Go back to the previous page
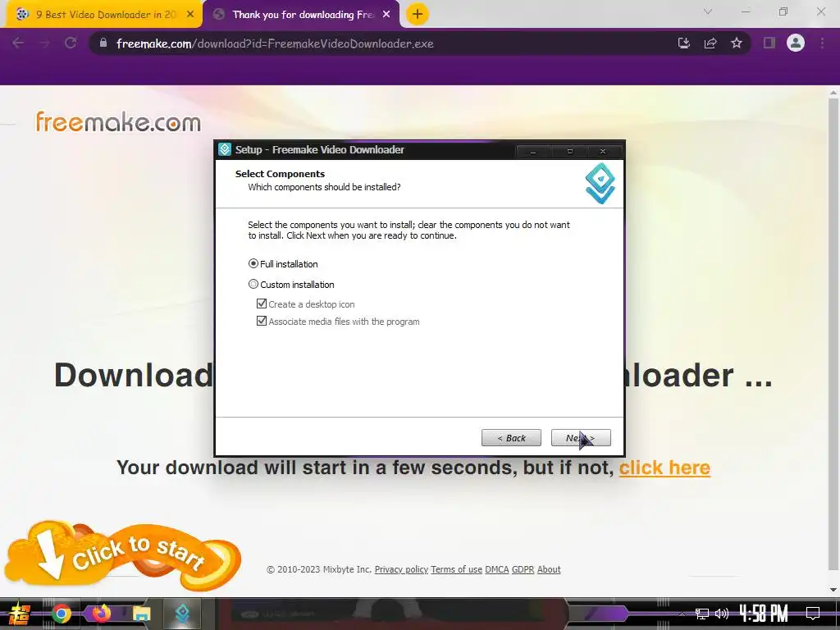840x630 pixels. point(18,43)
